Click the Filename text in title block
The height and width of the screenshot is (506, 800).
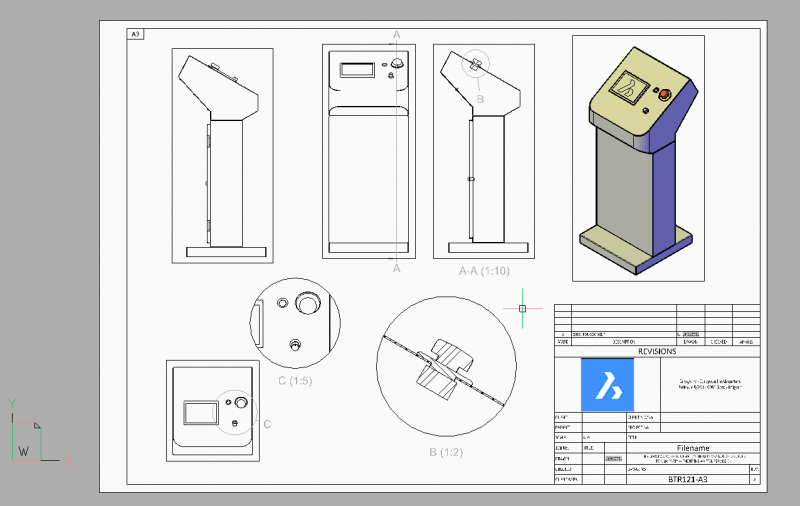(x=693, y=448)
